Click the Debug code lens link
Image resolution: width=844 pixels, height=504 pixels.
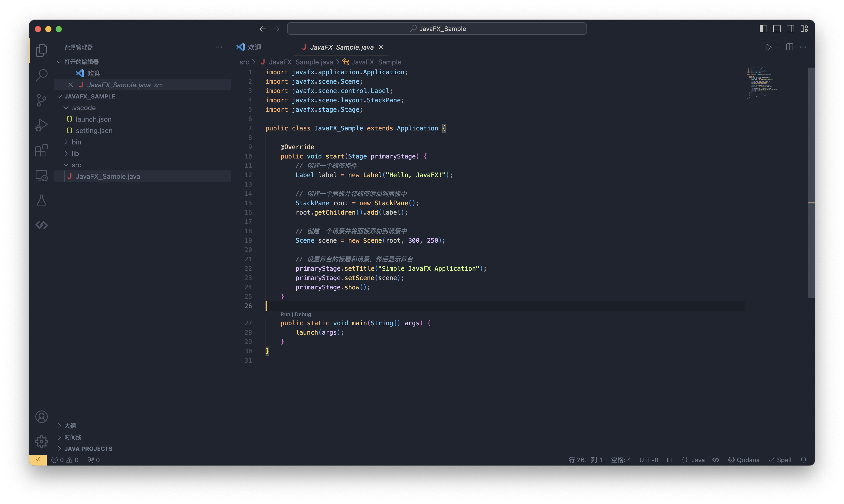tap(303, 315)
